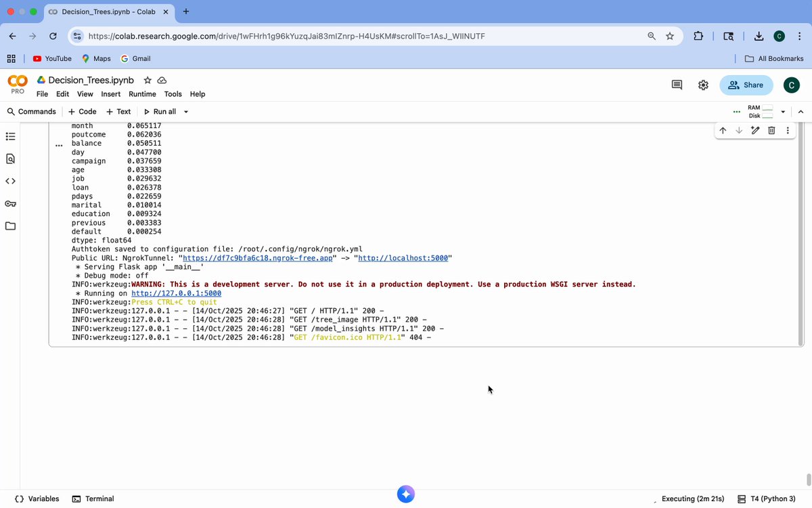Open the Tools menu
Screen dimensions: 812x508
coord(173,94)
